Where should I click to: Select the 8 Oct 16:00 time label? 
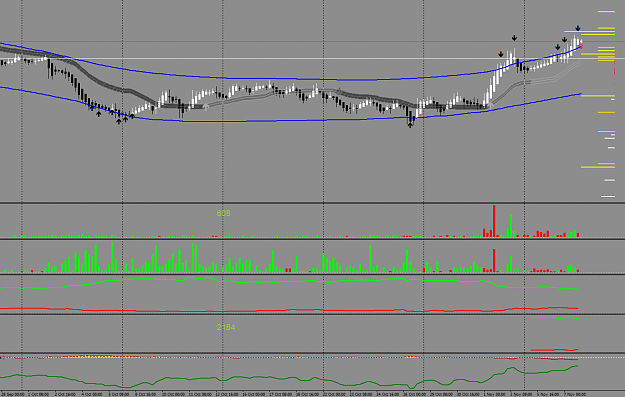146,394
